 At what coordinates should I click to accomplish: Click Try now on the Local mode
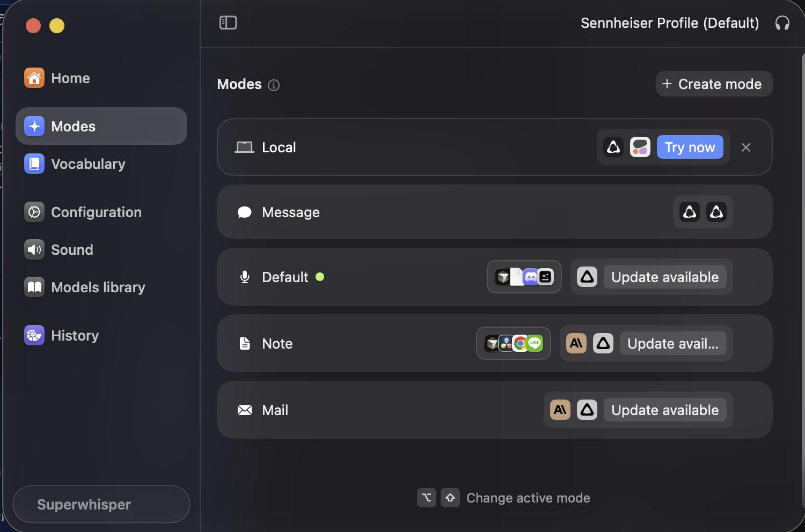690,147
